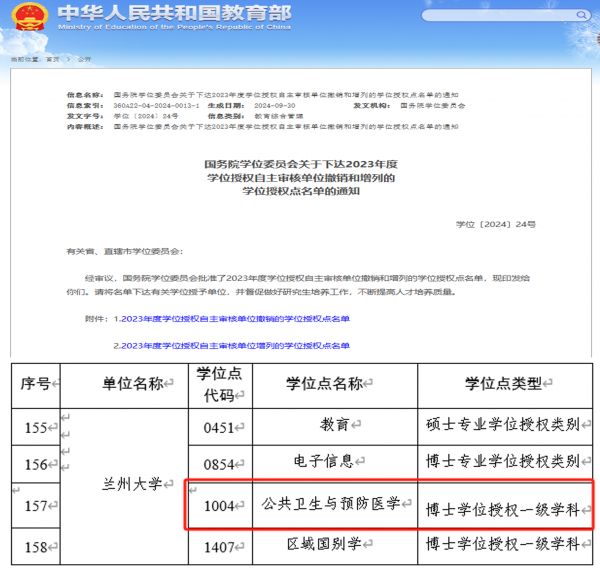Click table header 学位点类型
This screenshot has width=600, height=568.
(505, 386)
